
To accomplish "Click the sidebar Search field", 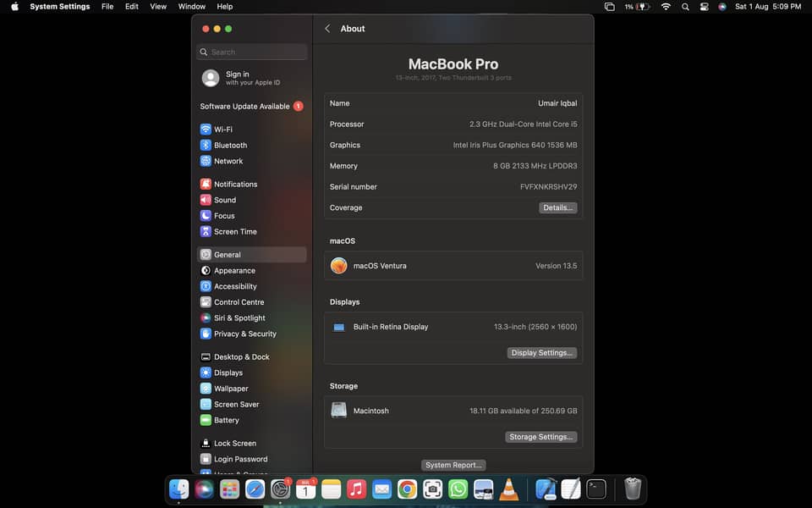I will click(252, 52).
